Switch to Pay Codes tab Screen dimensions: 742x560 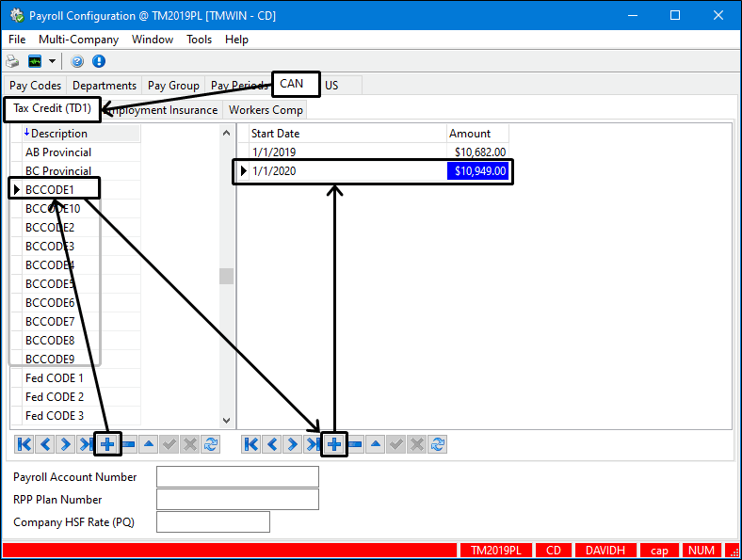(36, 86)
